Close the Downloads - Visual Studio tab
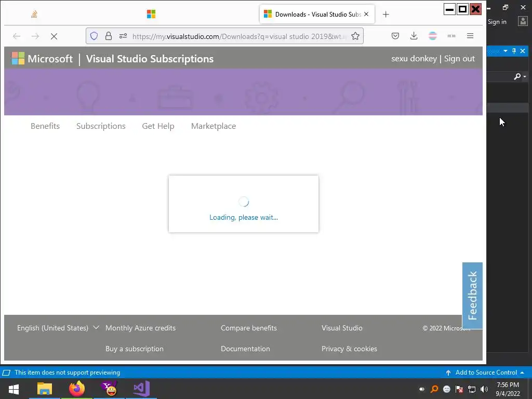This screenshot has height=399, width=532. click(366, 14)
